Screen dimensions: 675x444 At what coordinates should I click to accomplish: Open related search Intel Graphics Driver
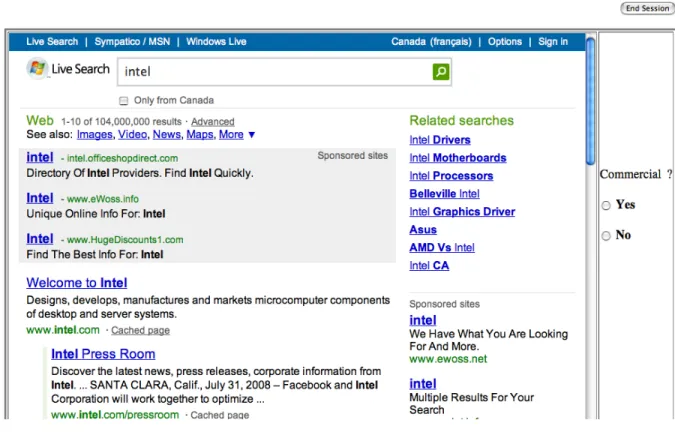462,212
